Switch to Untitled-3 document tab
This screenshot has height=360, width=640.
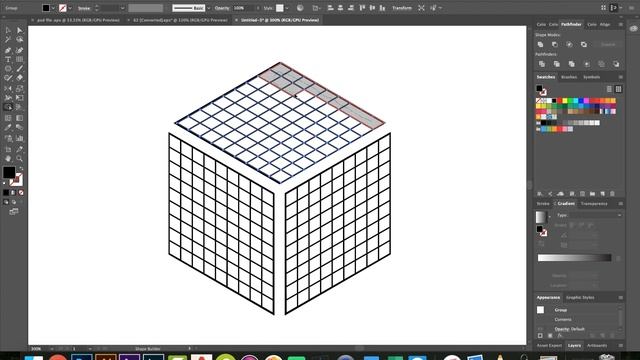tap(280, 20)
